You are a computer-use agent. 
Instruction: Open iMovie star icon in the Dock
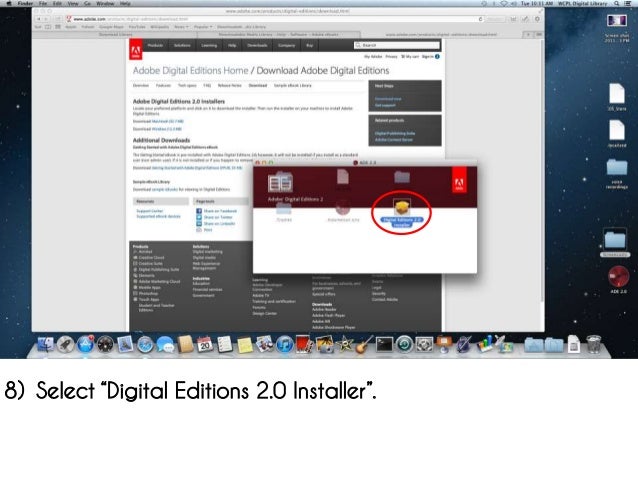coord(345,345)
